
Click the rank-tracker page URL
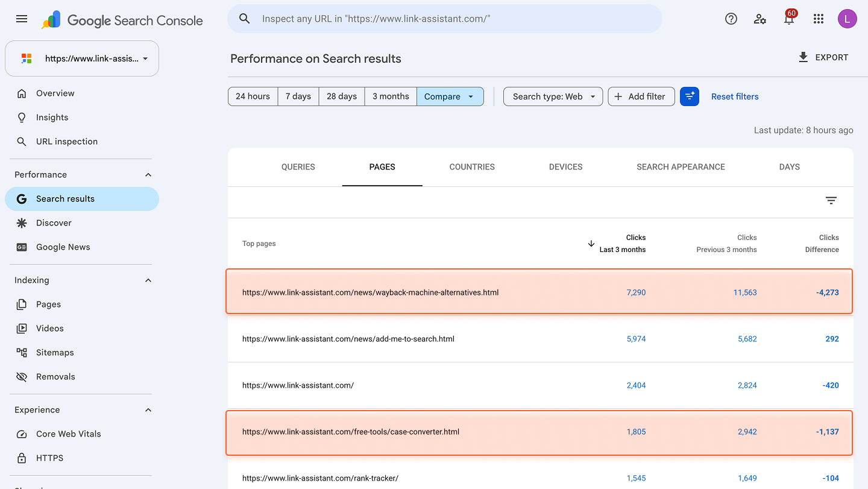[320, 478]
